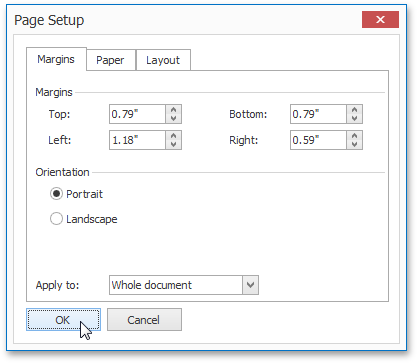
Task: Decrease the Left margin with down arrow
Action: pyautogui.click(x=174, y=144)
